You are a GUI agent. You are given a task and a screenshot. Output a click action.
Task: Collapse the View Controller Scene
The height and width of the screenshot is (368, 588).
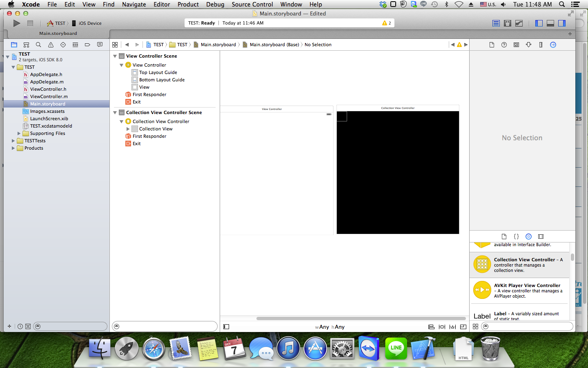(115, 56)
